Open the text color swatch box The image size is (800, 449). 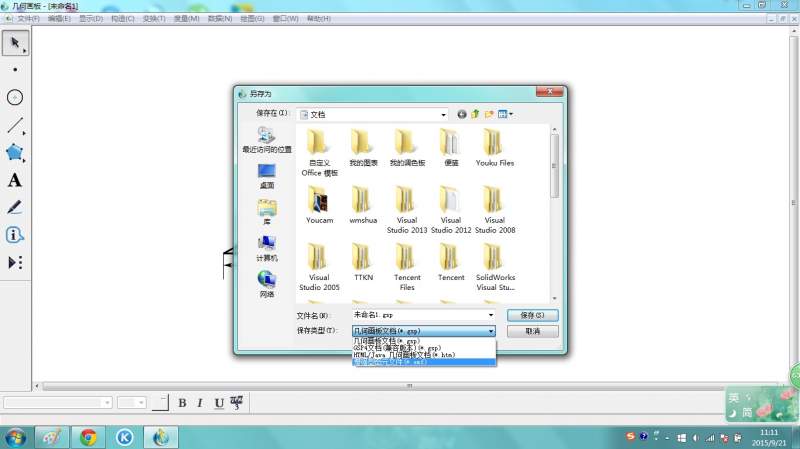160,403
